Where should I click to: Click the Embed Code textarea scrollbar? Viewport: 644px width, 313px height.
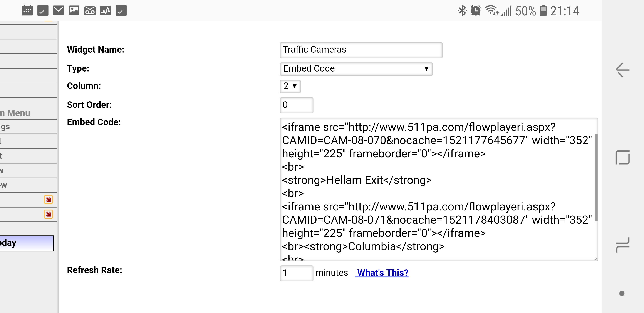click(596, 177)
